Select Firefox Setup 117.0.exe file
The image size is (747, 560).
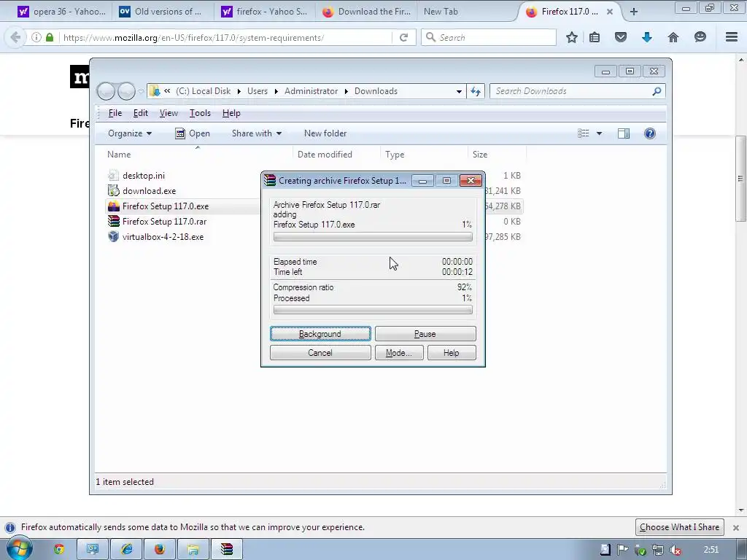[x=166, y=206]
